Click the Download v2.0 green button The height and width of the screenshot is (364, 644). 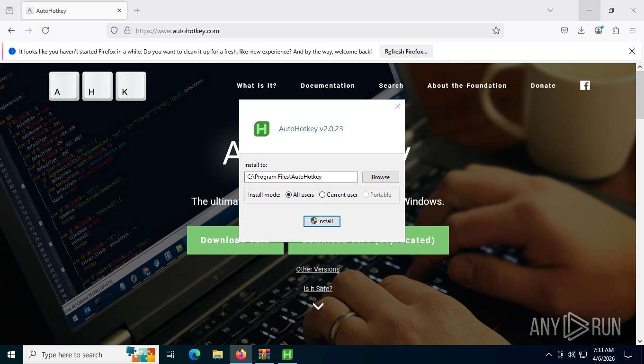click(235, 240)
